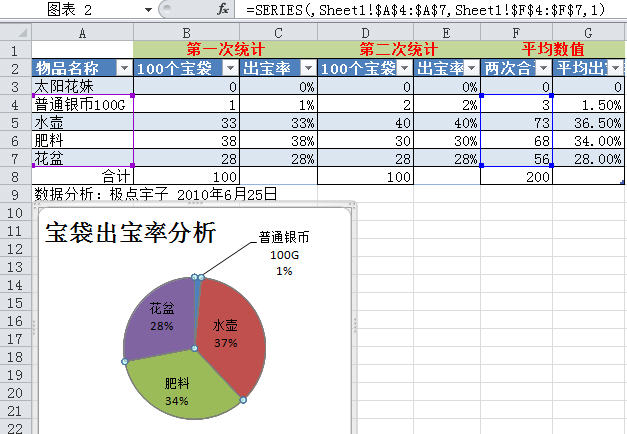Select column F header

coord(516,32)
